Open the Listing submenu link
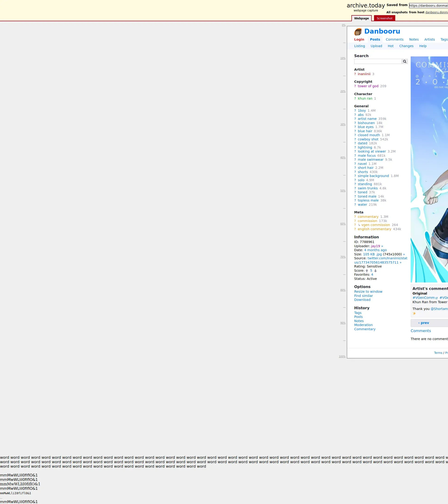The height and width of the screenshot is (504, 448). click(359, 46)
